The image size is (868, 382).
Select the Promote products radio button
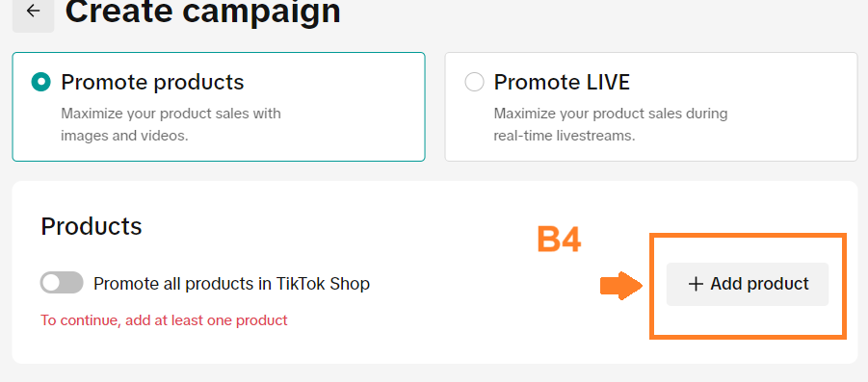41,83
